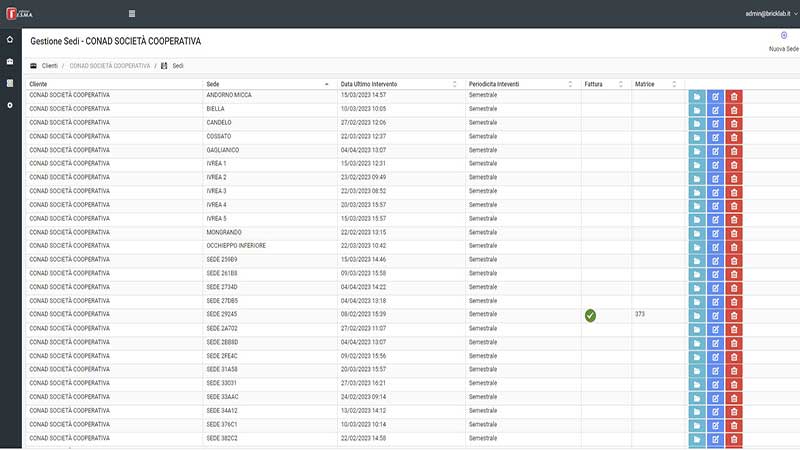The width and height of the screenshot is (800, 450).
Task: Edit the ANDORNO MICCA row
Action: point(715,96)
